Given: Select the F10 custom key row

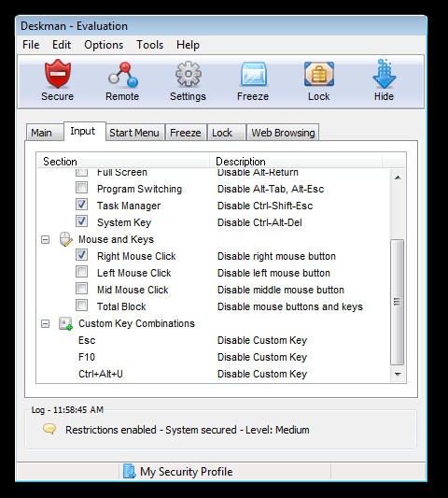Looking at the screenshot, I should (x=215, y=357).
